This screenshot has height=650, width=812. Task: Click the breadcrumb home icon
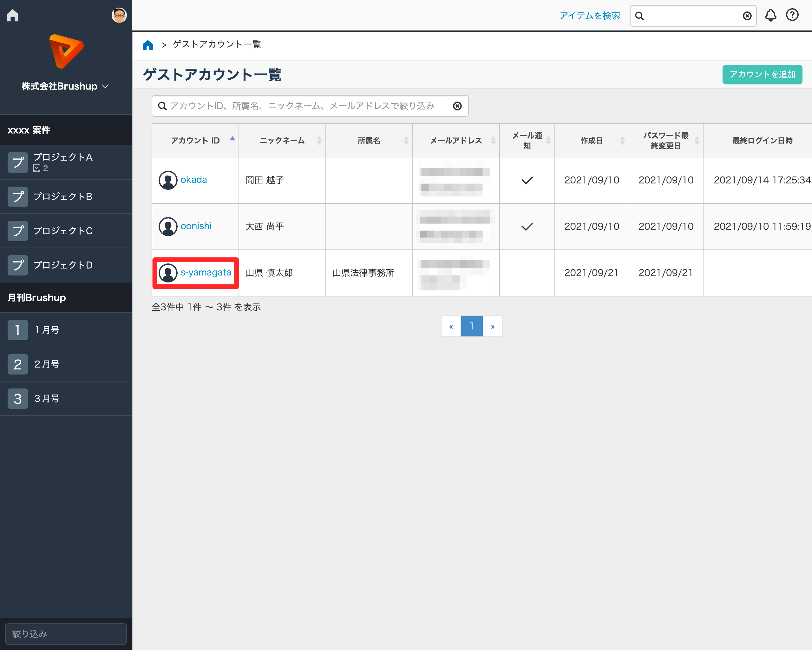click(x=147, y=45)
